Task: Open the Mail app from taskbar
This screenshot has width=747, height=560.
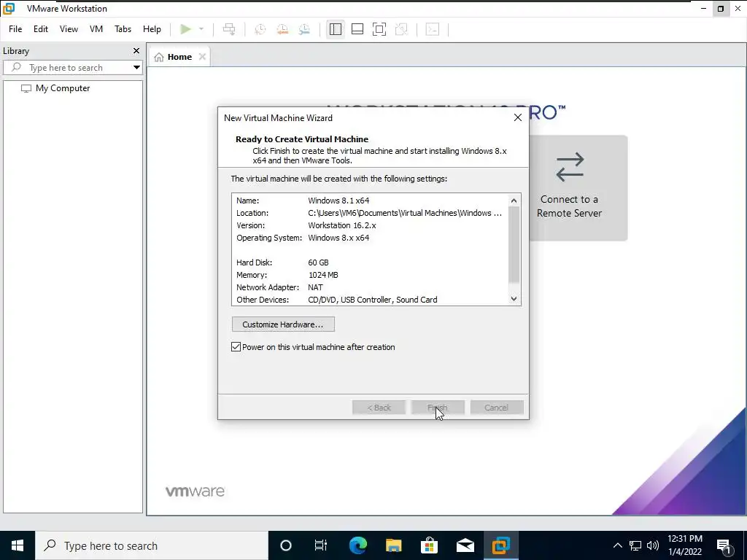Action: [x=465, y=545]
